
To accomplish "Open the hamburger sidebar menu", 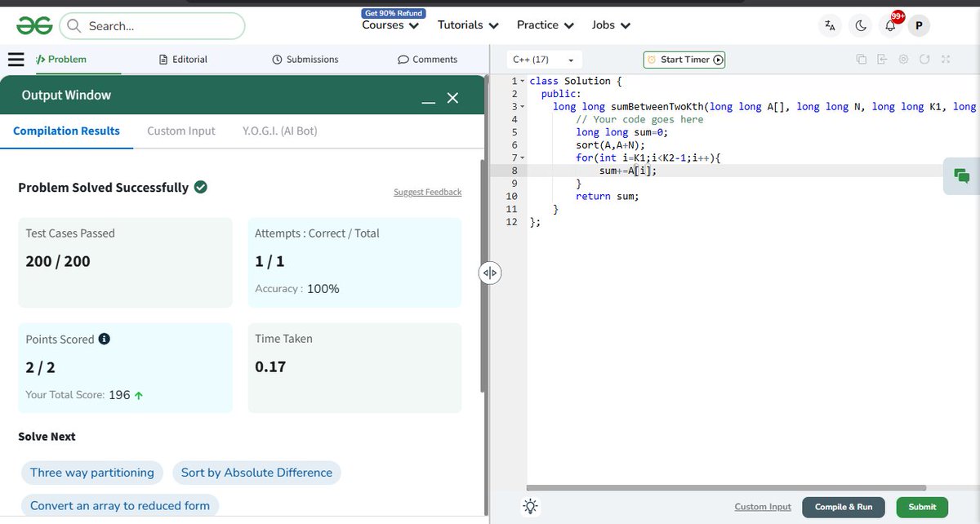I will tap(16, 60).
